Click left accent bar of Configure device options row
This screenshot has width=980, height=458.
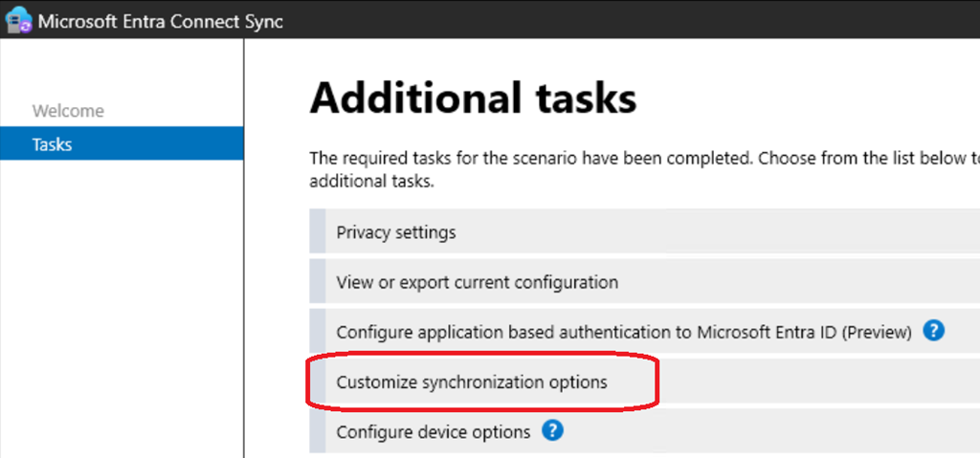pyautogui.click(x=317, y=431)
